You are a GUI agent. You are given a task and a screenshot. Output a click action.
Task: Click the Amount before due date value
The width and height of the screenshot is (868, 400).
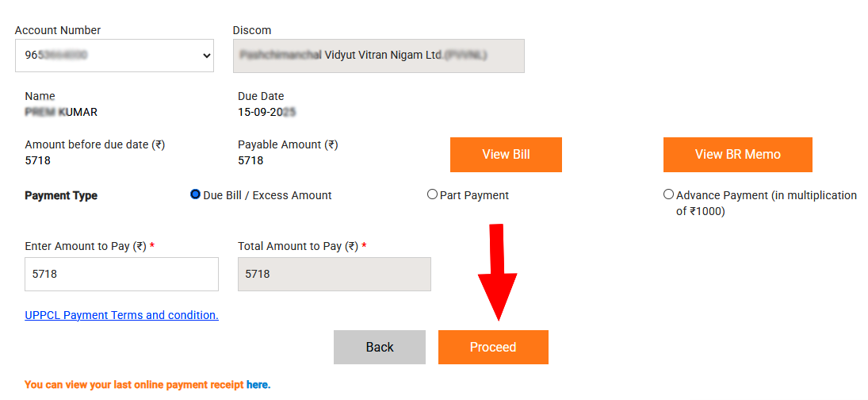(x=37, y=160)
